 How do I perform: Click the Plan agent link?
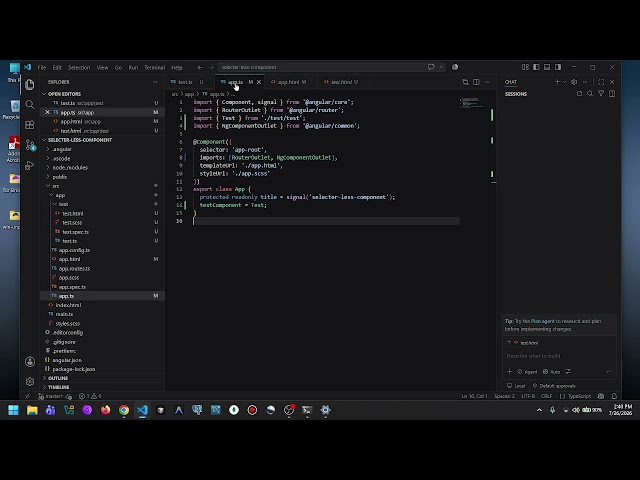point(542,321)
